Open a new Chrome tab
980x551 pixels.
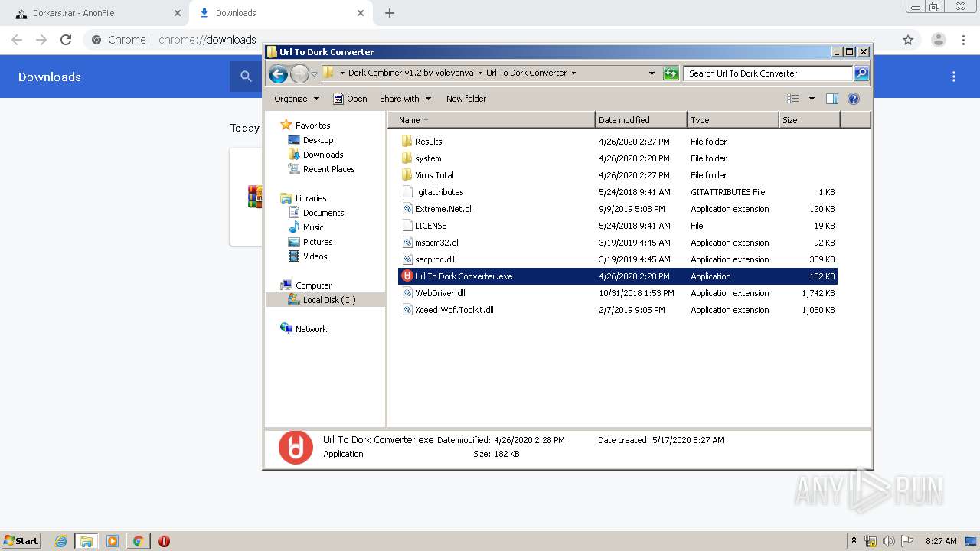[390, 13]
